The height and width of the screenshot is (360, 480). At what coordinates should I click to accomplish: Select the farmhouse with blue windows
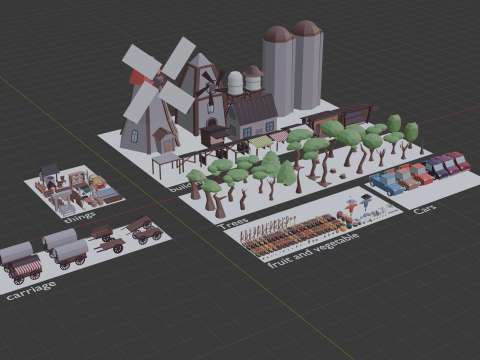252,117
